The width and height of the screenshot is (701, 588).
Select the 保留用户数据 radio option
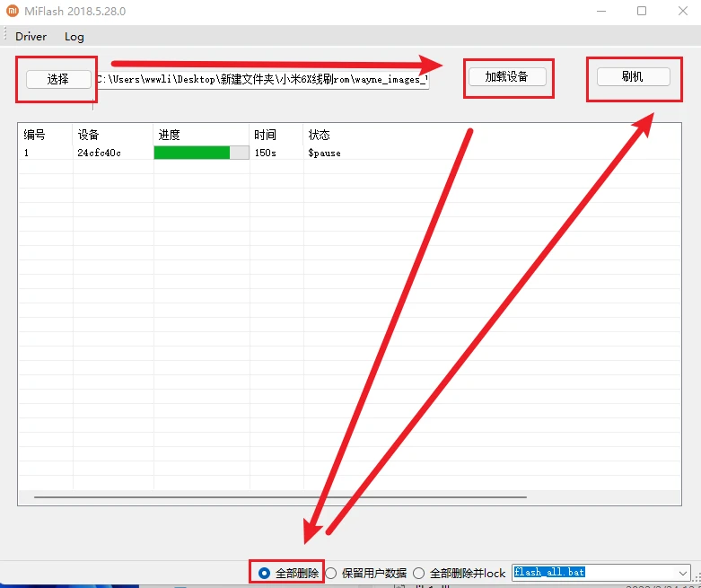[x=331, y=573]
